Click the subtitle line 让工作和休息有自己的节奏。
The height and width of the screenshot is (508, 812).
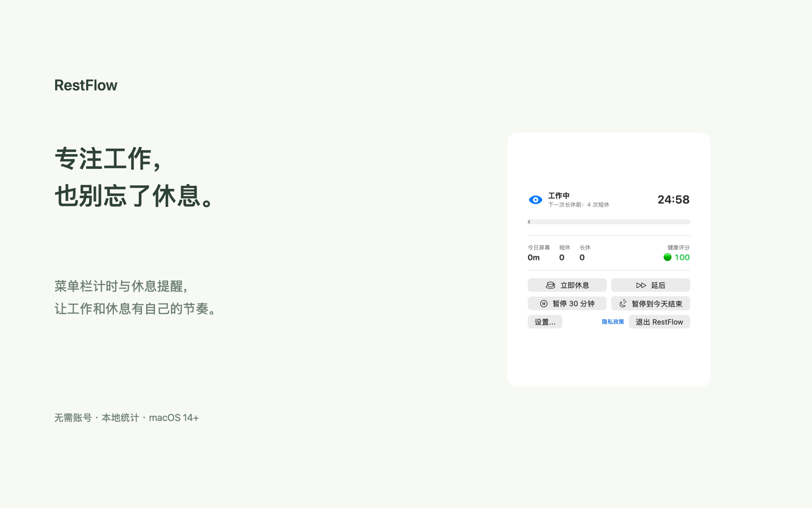(135, 309)
